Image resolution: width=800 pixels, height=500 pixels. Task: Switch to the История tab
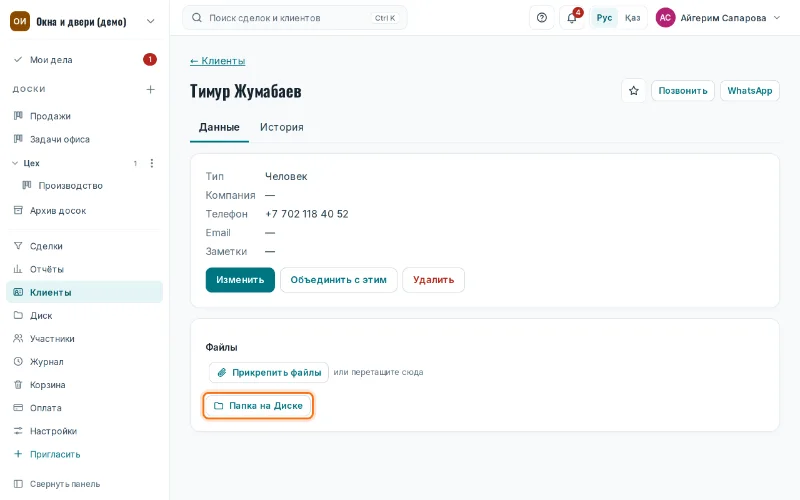click(x=282, y=127)
